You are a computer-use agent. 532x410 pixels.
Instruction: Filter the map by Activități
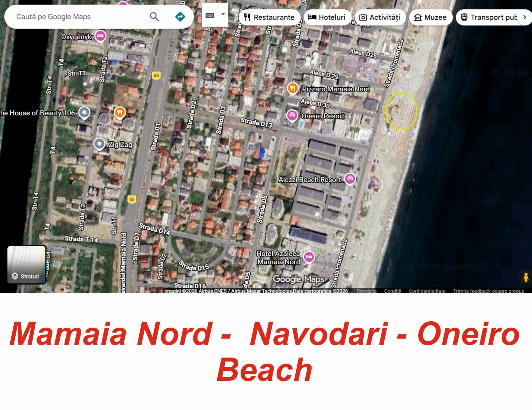click(x=380, y=17)
